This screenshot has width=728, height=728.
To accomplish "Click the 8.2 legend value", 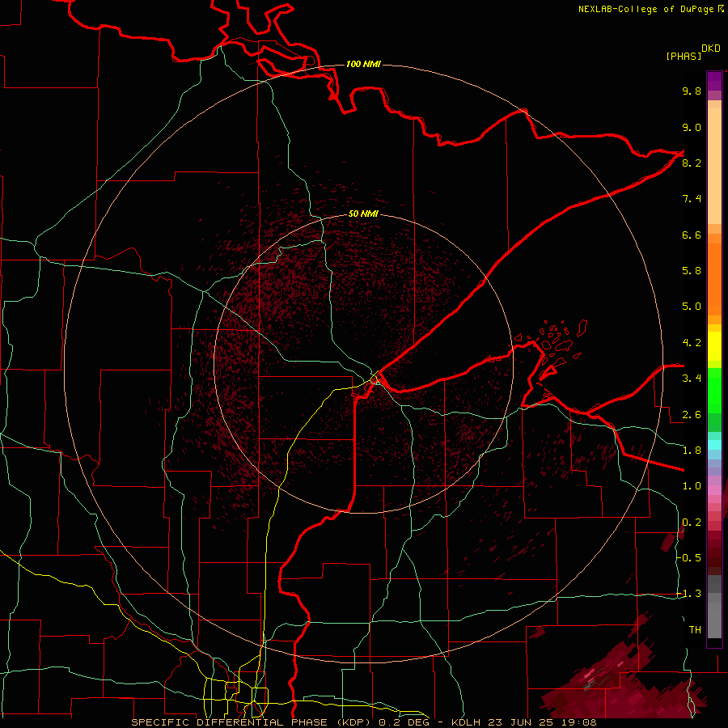I will click(x=692, y=163).
